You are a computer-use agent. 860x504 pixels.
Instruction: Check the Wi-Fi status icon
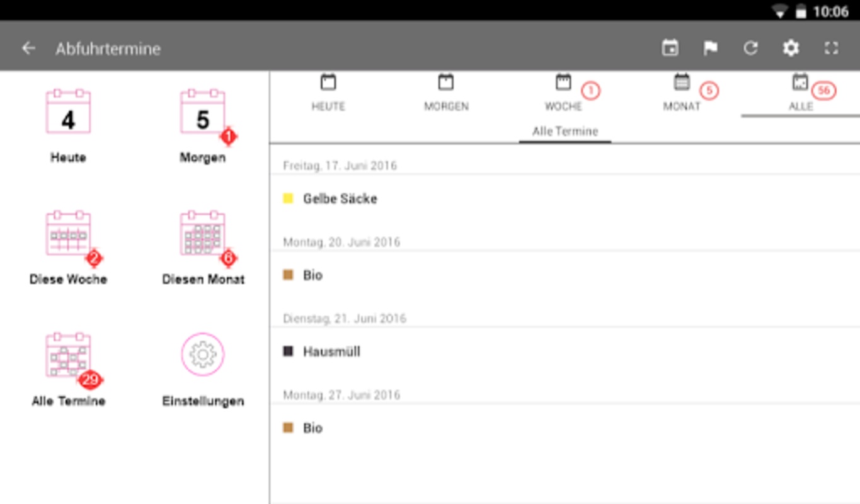coord(780,11)
